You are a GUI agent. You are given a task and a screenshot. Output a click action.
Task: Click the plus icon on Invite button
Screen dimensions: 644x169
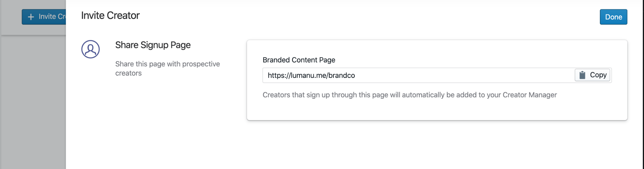pyautogui.click(x=31, y=17)
